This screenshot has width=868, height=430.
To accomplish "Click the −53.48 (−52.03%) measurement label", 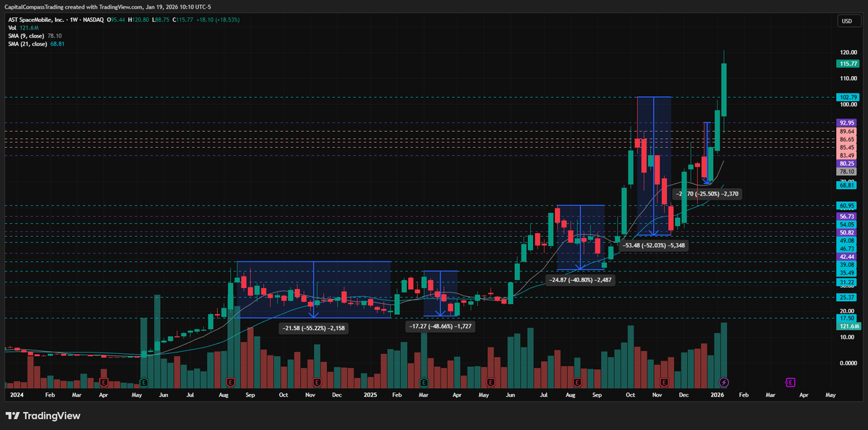I will tap(655, 245).
